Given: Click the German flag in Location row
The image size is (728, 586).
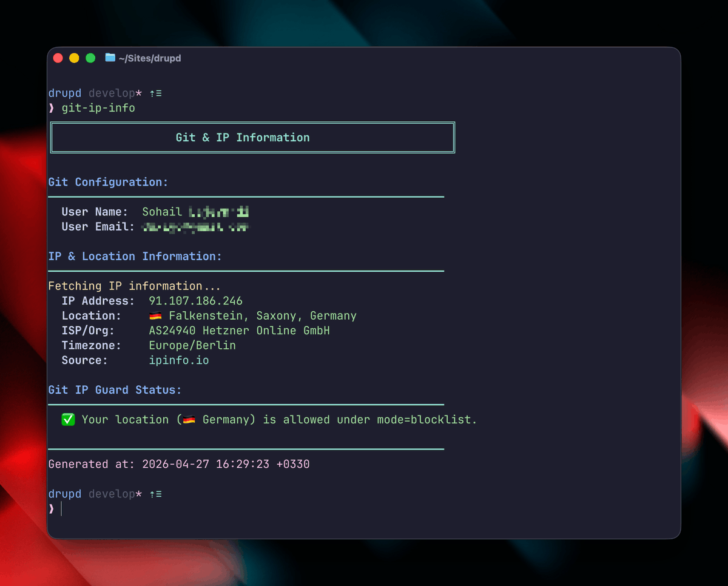Looking at the screenshot, I should point(155,316).
